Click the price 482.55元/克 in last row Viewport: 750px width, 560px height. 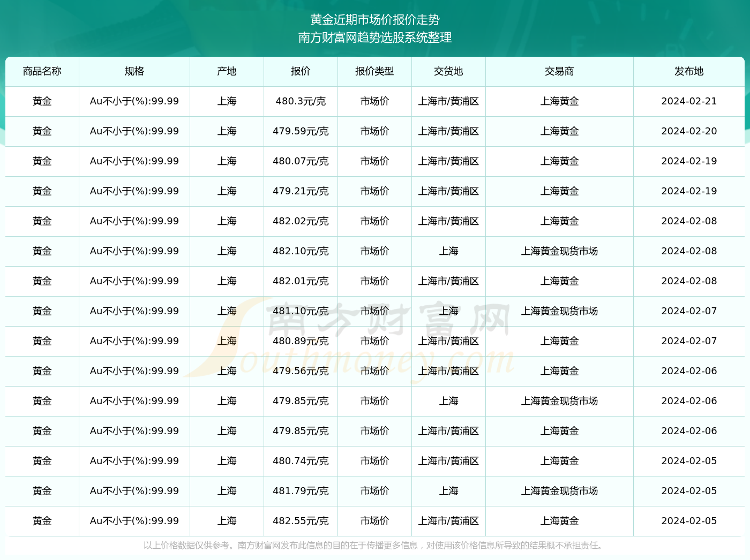[x=301, y=521]
